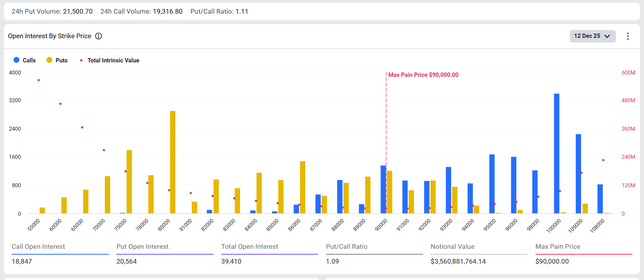Click the Max Pain Price stat panel
The height and width of the screenshot is (280, 644).
(x=584, y=253)
